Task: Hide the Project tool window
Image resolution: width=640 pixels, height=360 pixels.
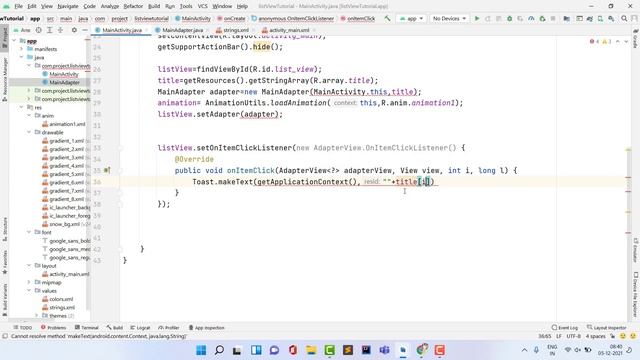Action: [x=84, y=30]
